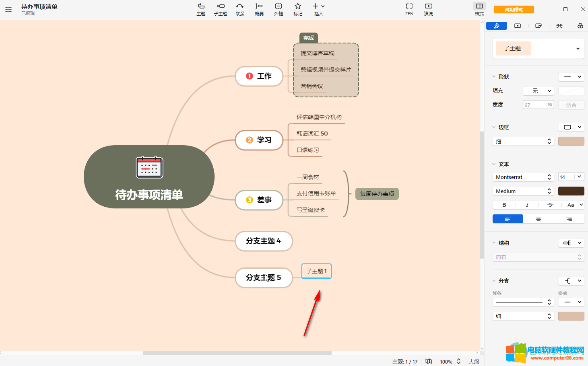Switch to the pitch tab in the panel

[518, 26]
